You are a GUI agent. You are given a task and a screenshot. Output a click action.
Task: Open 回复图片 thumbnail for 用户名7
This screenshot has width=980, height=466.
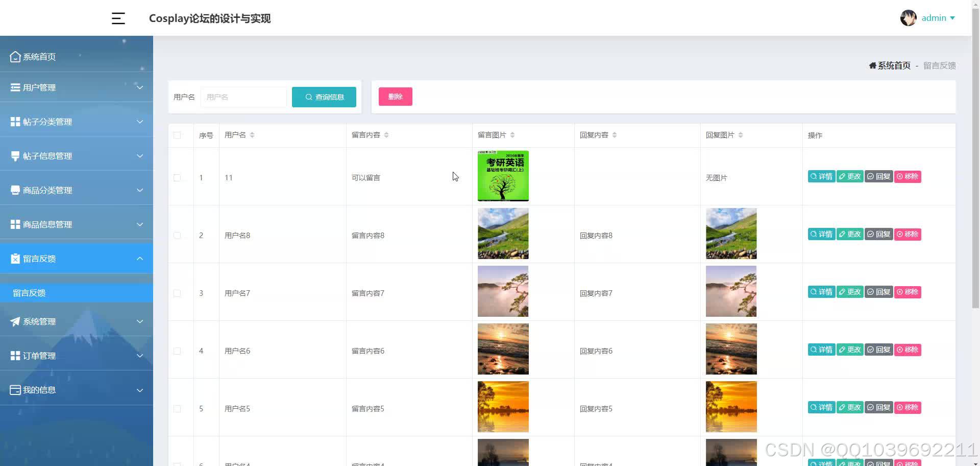pos(731,291)
